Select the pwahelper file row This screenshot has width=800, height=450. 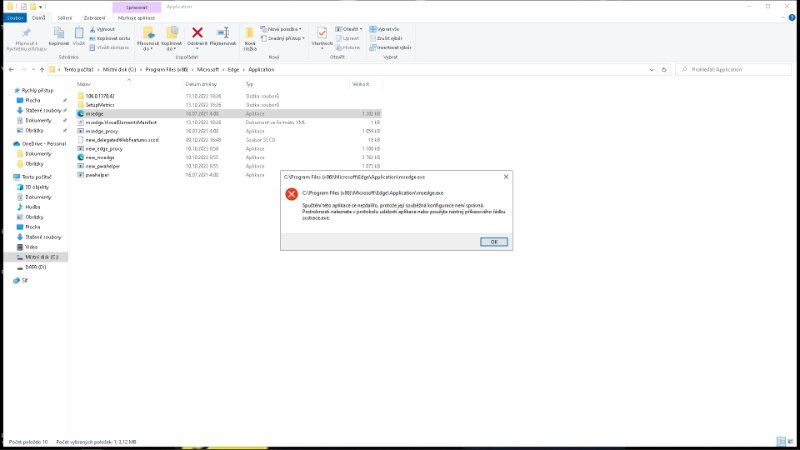229,175
